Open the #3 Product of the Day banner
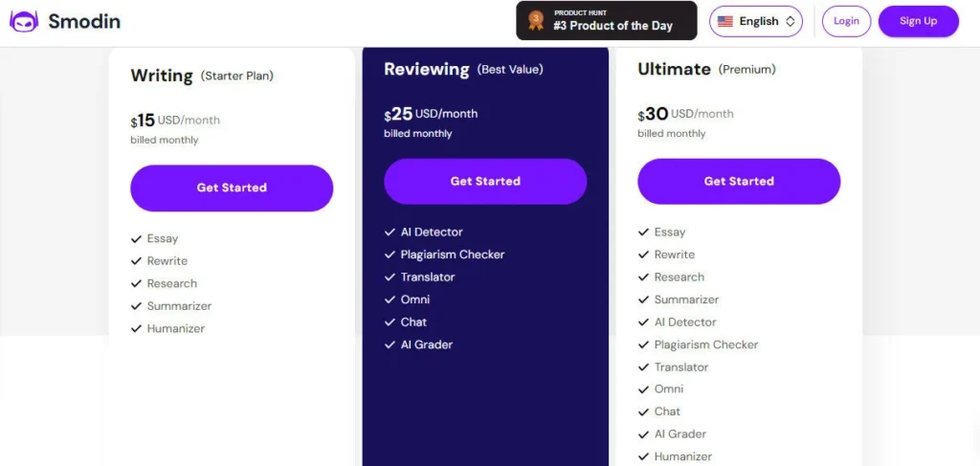The width and height of the screenshot is (980, 466). [606, 20]
